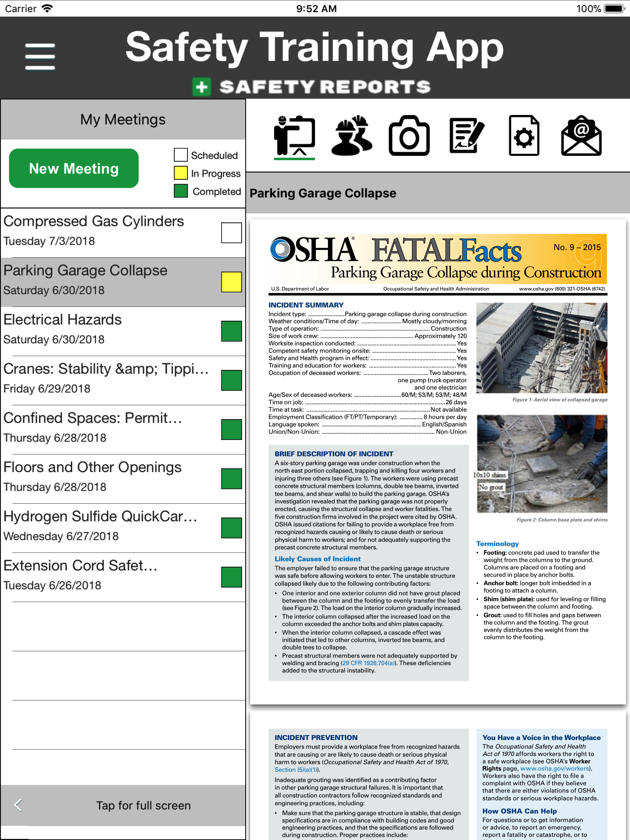The width and height of the screenshot is (630, 840).
Task: Open the document settings gear icon
Action: point(524,136)
